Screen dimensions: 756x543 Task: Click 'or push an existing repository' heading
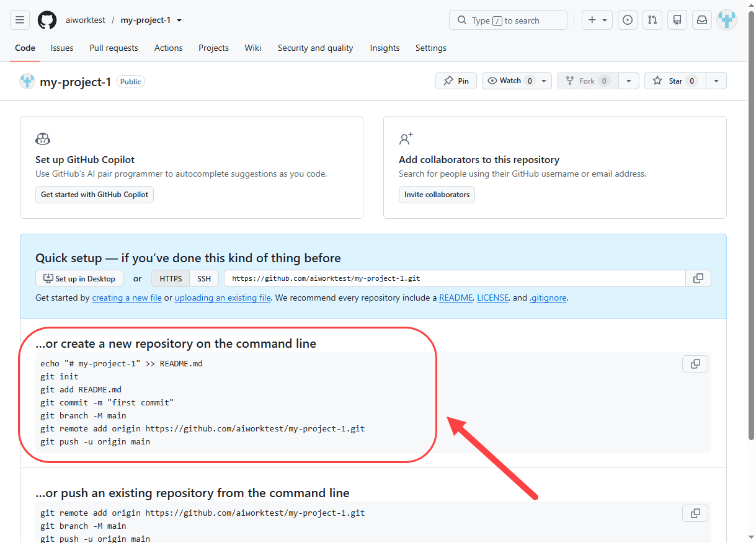tap(192, 493)
